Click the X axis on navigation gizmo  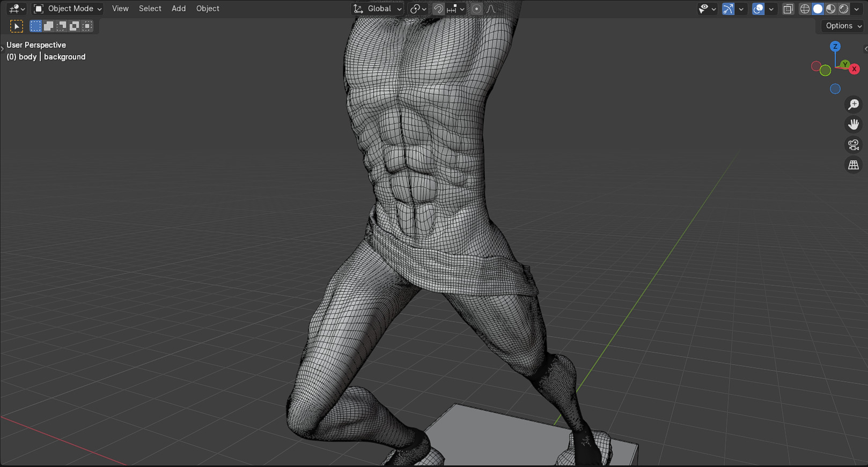tap(855, 69)
